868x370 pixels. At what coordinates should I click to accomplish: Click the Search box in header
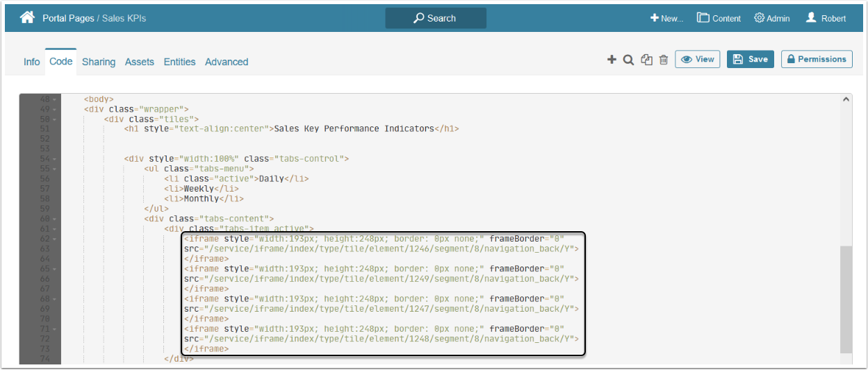coord(436,18)
